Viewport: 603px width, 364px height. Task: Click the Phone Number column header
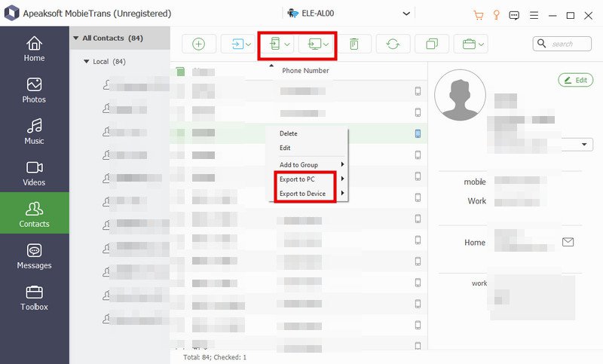305,71
